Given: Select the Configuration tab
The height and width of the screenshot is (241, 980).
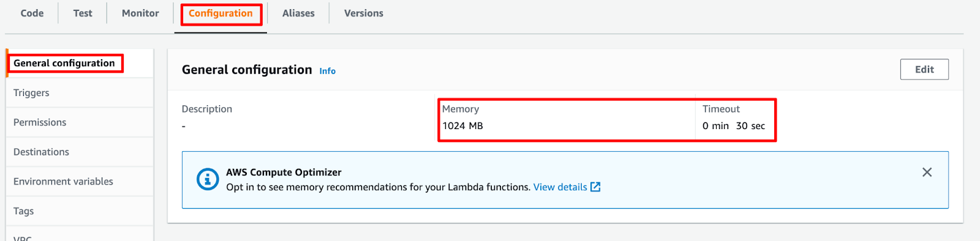Looking at the screenshot, I should click(x=221, y=13).
